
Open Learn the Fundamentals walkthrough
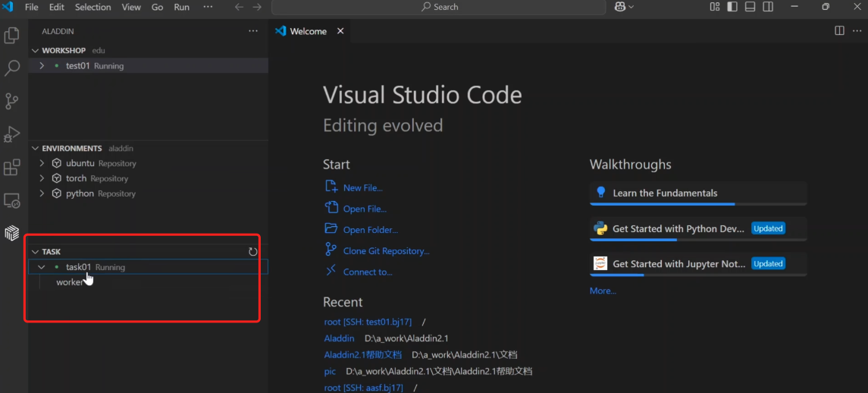(x=698, y=193)
